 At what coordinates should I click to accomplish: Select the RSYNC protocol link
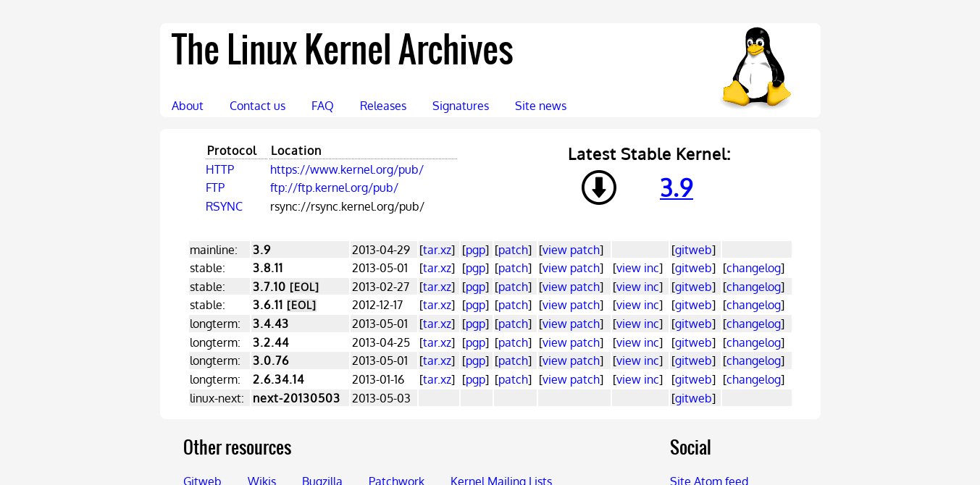(x=224, y=206)
